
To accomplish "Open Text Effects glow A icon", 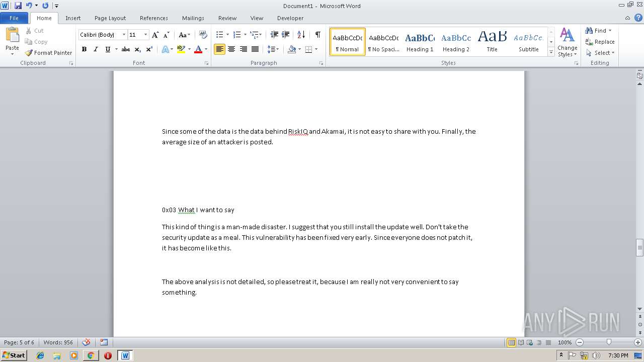I will (x=165, y=49).
